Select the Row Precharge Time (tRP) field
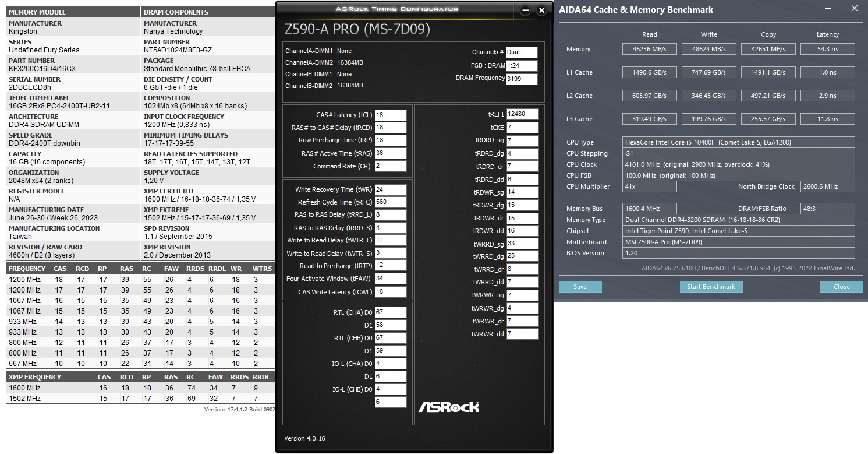 391,140
